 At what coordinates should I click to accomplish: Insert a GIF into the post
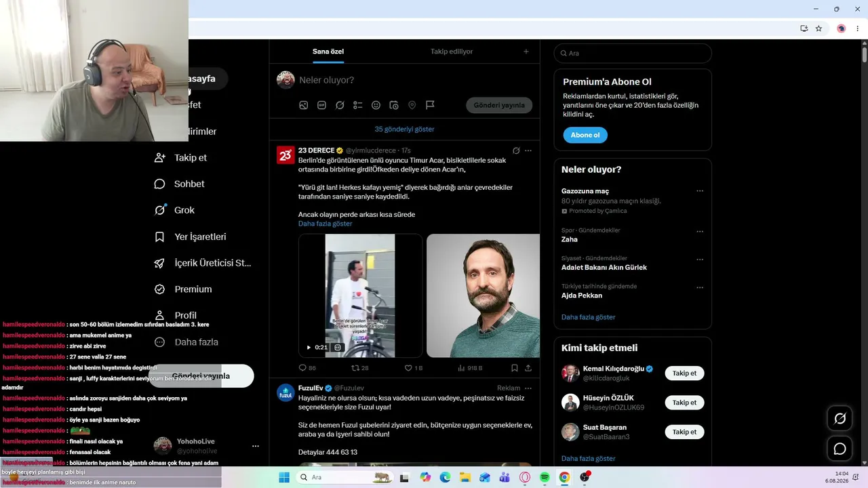pyautogui.click(x=321, y=105)
